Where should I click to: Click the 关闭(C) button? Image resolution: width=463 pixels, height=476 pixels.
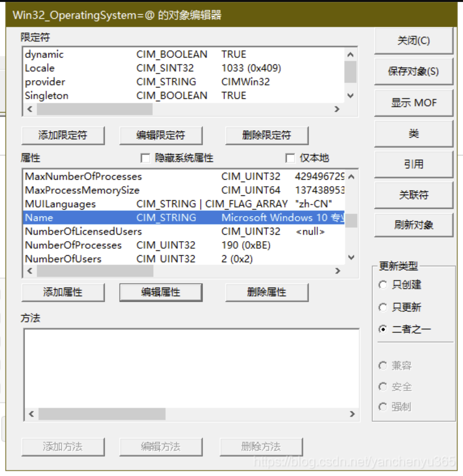pos(413,40)
